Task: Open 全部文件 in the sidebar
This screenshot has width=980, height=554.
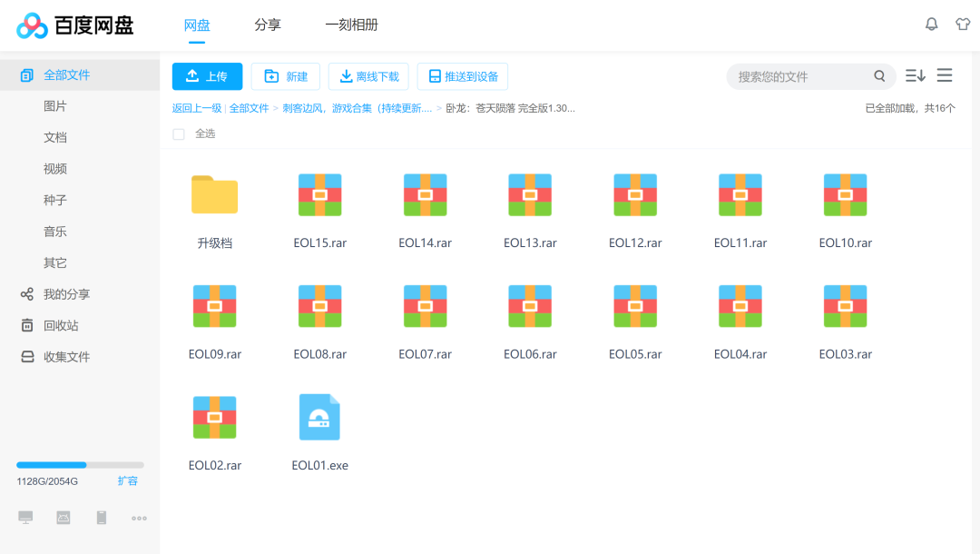Action: click(x=79, y=75)
